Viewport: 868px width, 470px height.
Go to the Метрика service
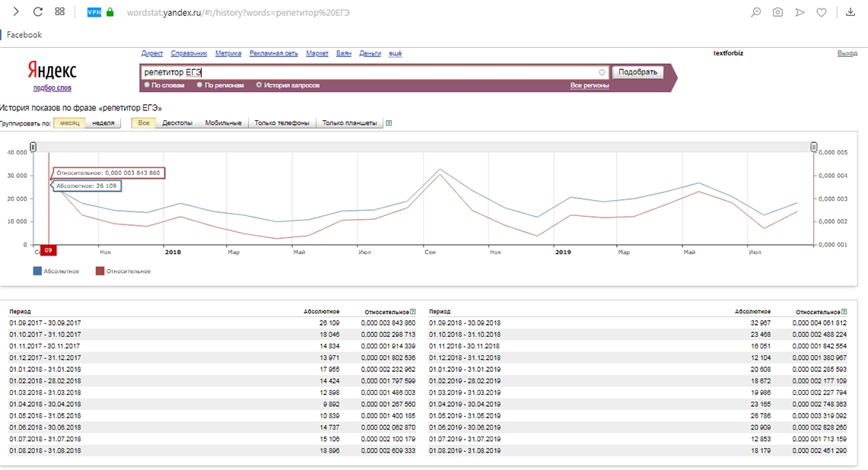[x=228, y=53]
